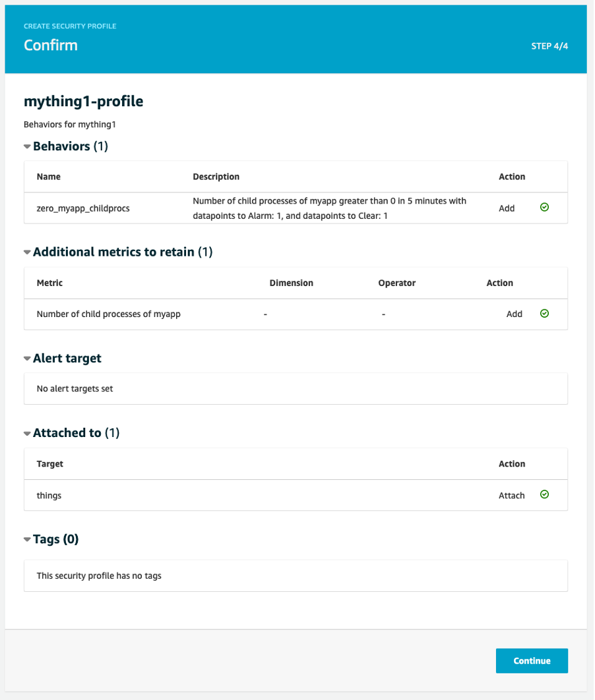Collapse the Attached to section
This screenshot has width=595, height=700.
coord(27,434)
